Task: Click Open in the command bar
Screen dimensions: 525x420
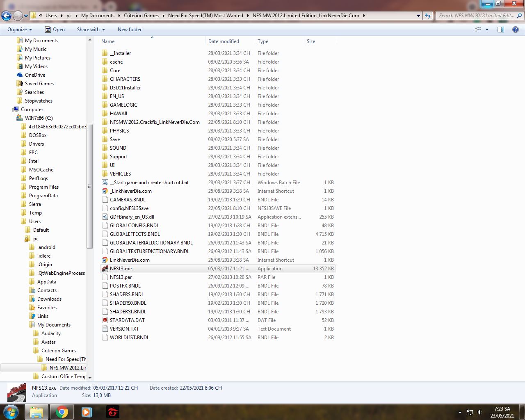Action: point(55,30)
